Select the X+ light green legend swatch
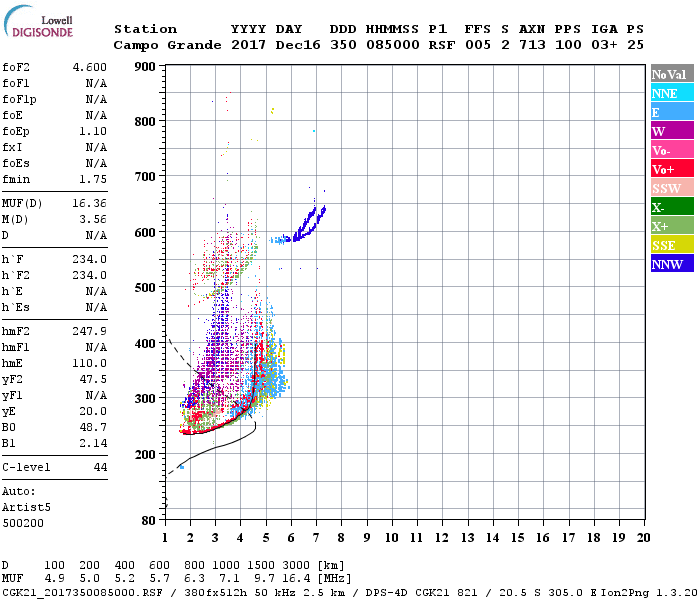This screenshot has height=600, width=700. point(672,226)
